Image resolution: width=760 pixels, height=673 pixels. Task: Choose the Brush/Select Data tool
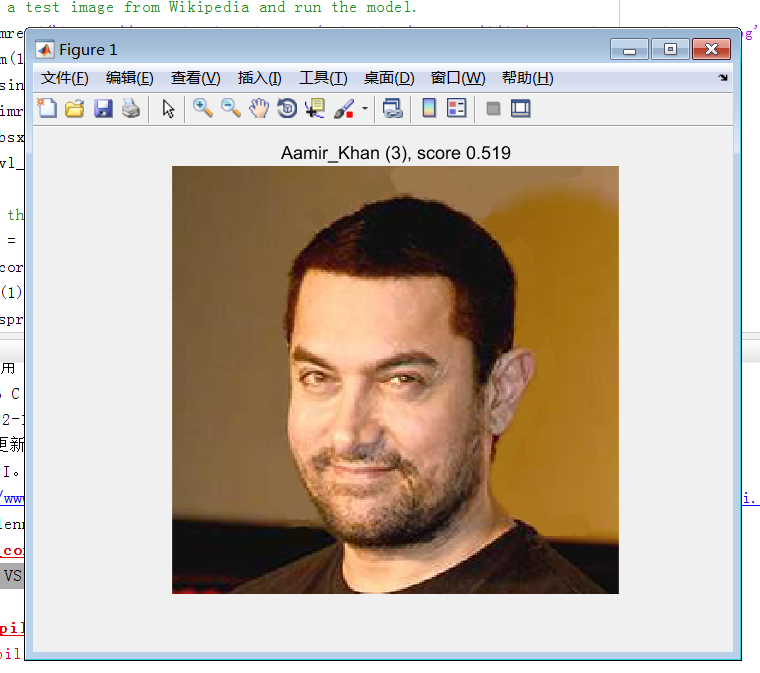coord(344,109)
